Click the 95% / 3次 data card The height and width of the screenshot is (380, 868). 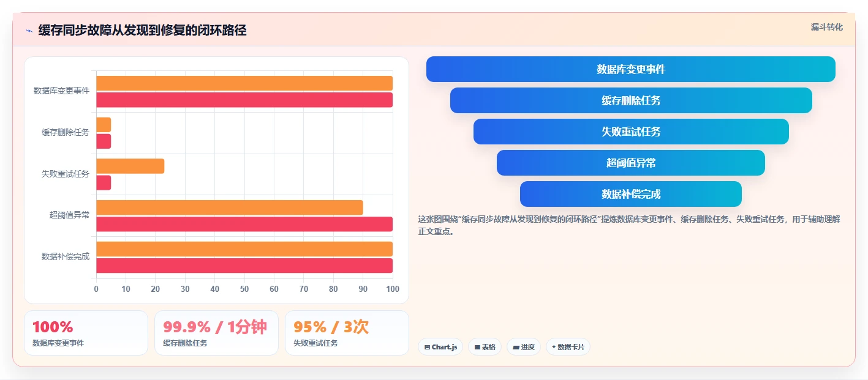pos(347,333)
